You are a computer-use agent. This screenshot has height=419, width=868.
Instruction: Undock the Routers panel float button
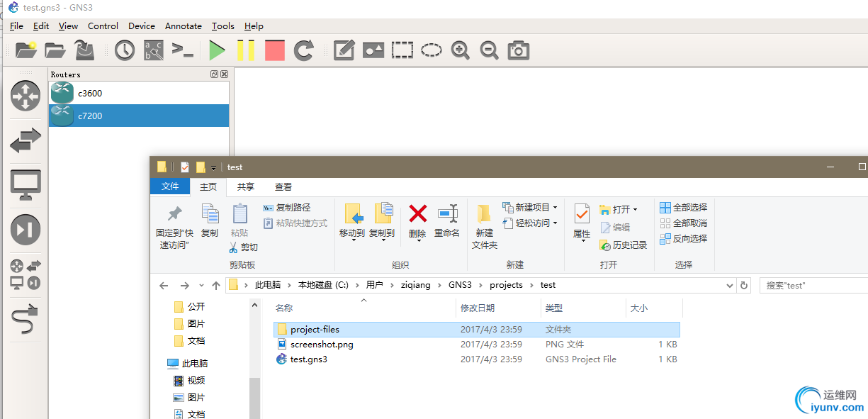(214, 74)
